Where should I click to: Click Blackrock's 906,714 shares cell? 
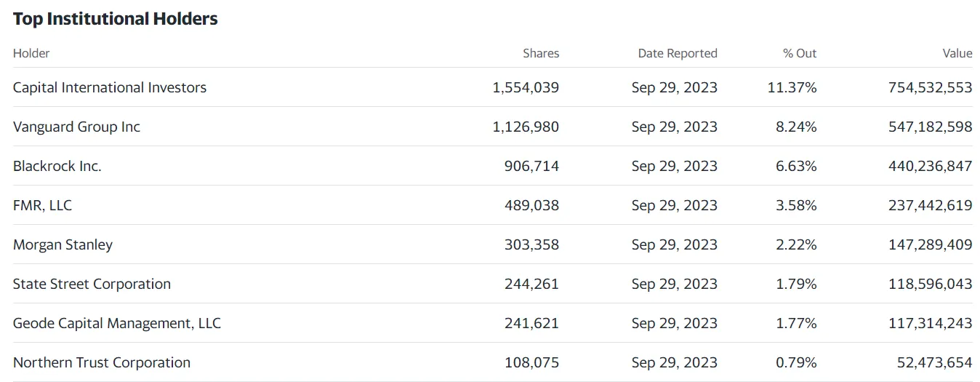[531, 166]
